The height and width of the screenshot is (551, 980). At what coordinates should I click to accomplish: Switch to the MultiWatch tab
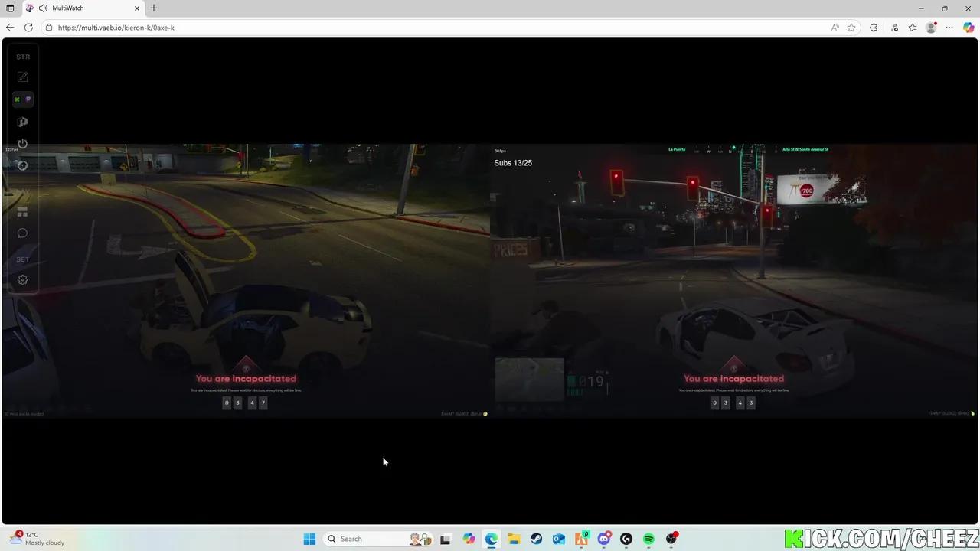82,8
